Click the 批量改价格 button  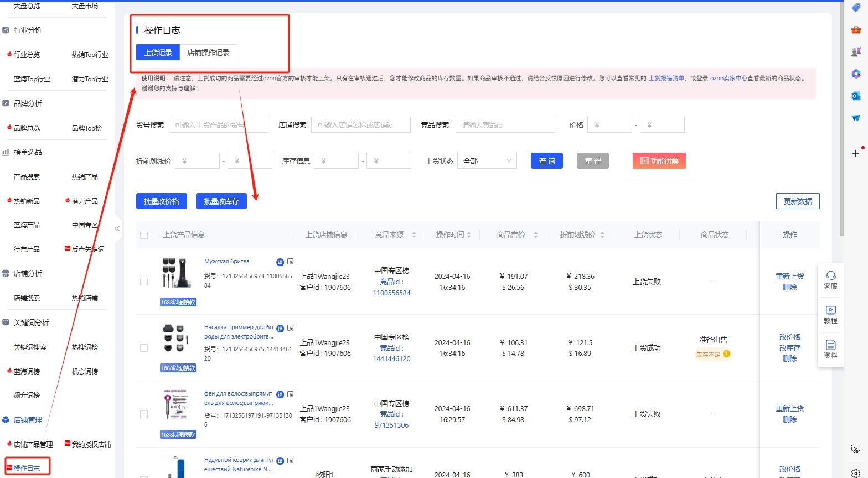pyautogui.click(x=162, y=201)
